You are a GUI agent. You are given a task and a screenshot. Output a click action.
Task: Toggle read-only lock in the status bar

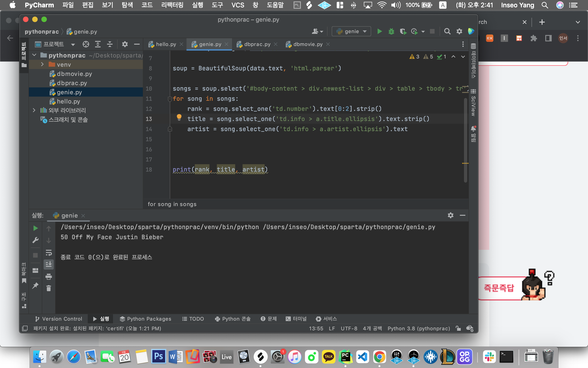458,328
